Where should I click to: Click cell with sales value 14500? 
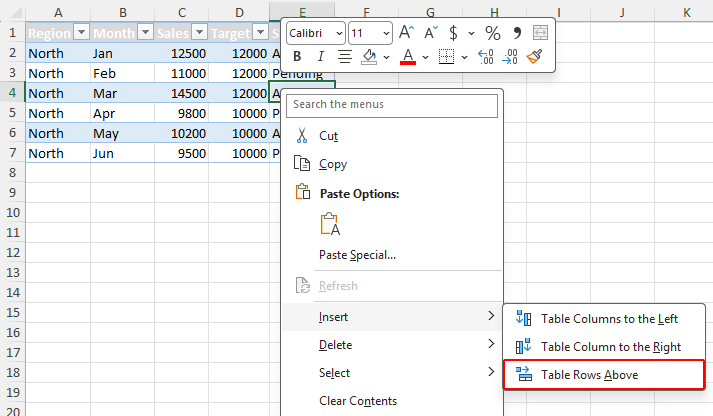point(181,93)
